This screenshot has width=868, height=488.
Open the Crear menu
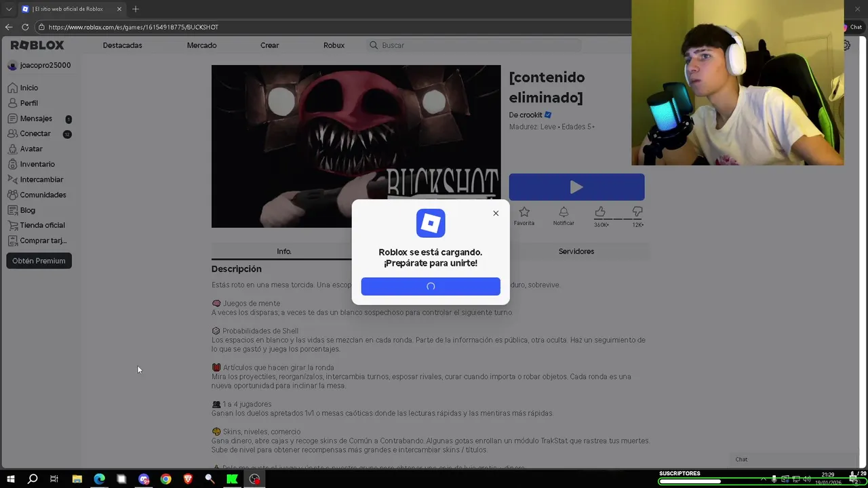[x=269, y=45]
